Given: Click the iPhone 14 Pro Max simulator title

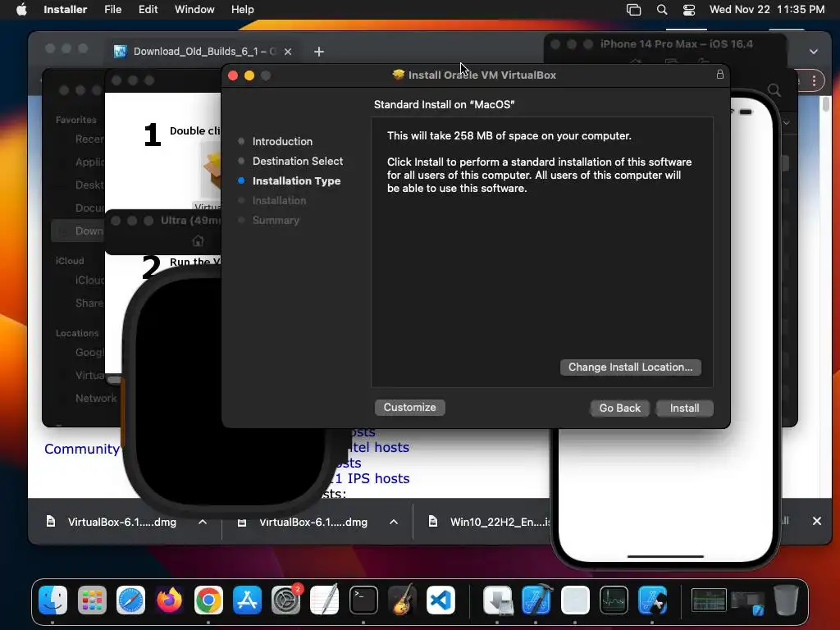Looking at the screenshot, I should pyautogui.click(x=676, y=44).
